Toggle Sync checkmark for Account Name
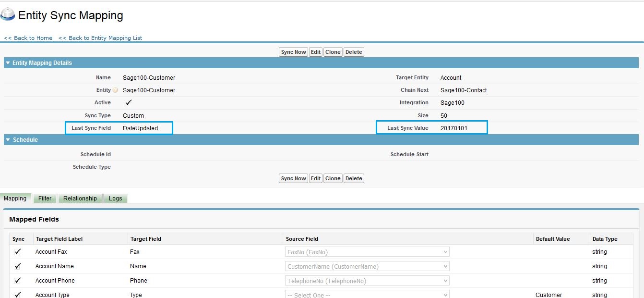Viewport: 644px width, 298px height. [18, 266]
